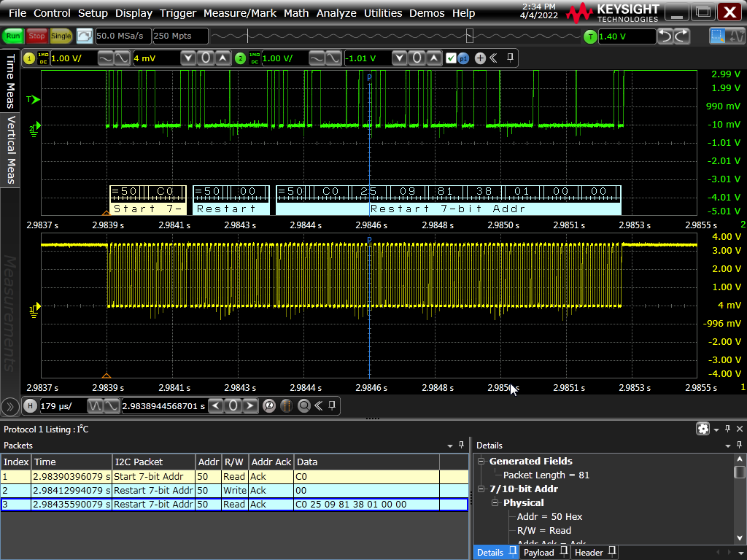Click the Single acquisition button

61,36
